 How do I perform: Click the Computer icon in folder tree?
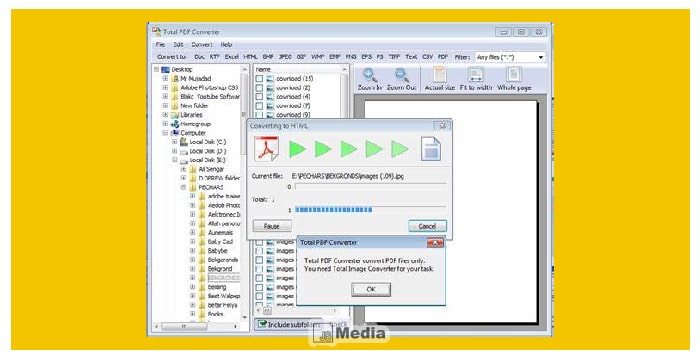[175, 133]
